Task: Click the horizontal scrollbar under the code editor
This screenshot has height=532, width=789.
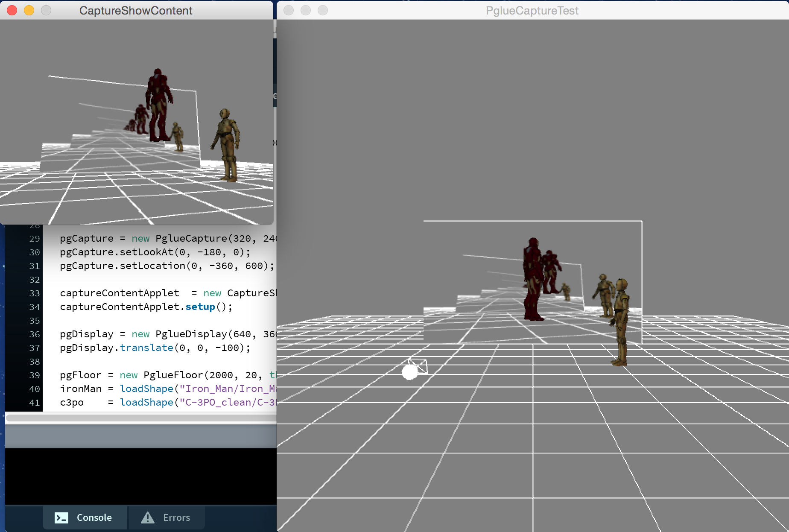Action: click(x=141, y=418)
